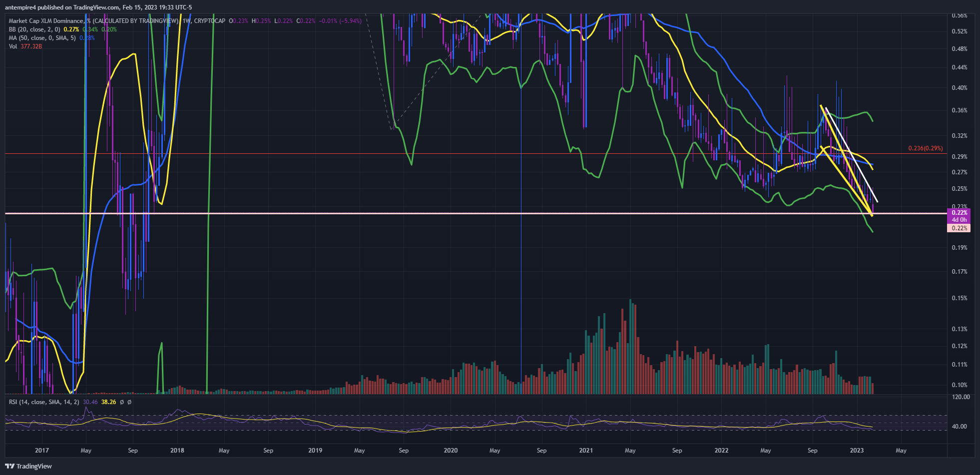
Task: Click the yellow RSI MA value 38.26
Action: click(x=108, y=402)
